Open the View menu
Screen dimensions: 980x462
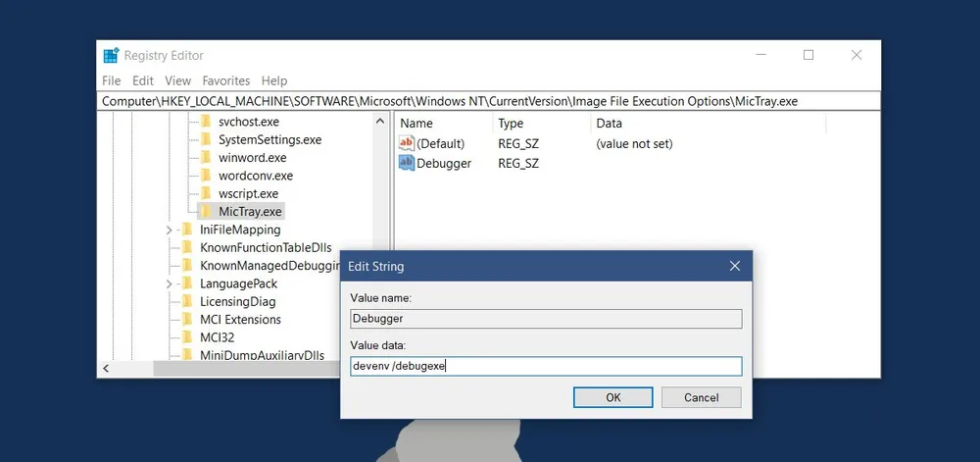pyautogui.click(x=177, y=80)
